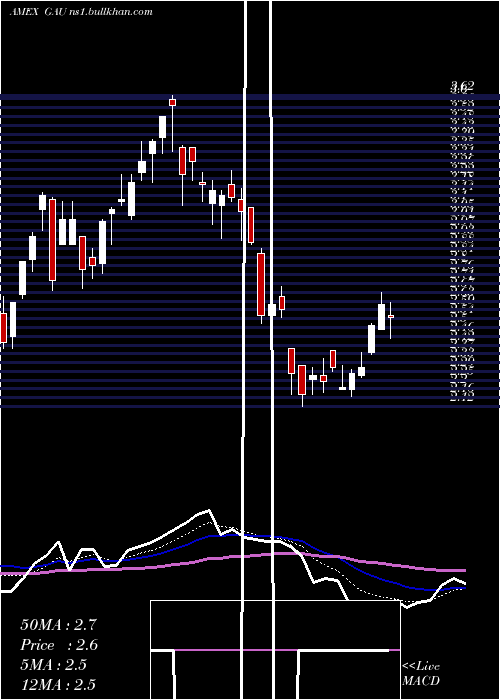The height and width of the screenshot is (700, 500).
Task: Click the 3.62 top price label
Action: (x=462, y=86)
